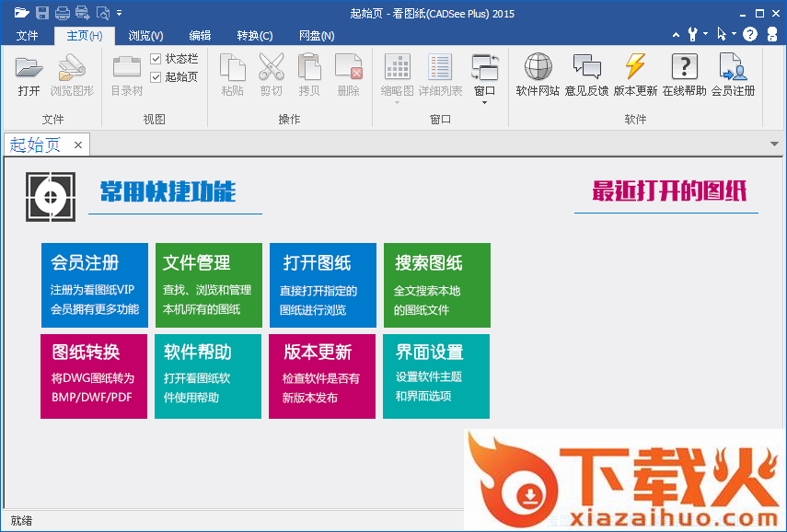Image resolution: width=787 pixels, height=532 pixels.
Task: Click the 版本更新 lightning icon in ribbon
Action: tap(635, 68)
